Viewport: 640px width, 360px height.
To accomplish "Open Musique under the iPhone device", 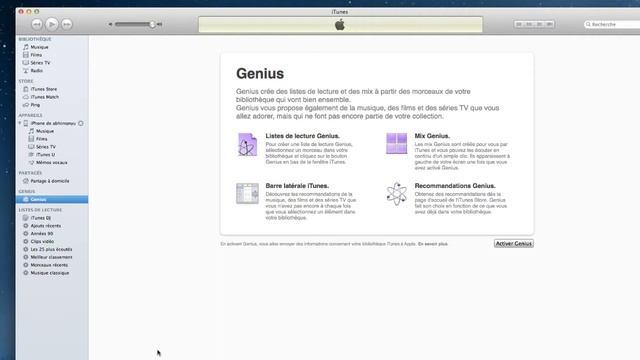I will tap(45, 131).
